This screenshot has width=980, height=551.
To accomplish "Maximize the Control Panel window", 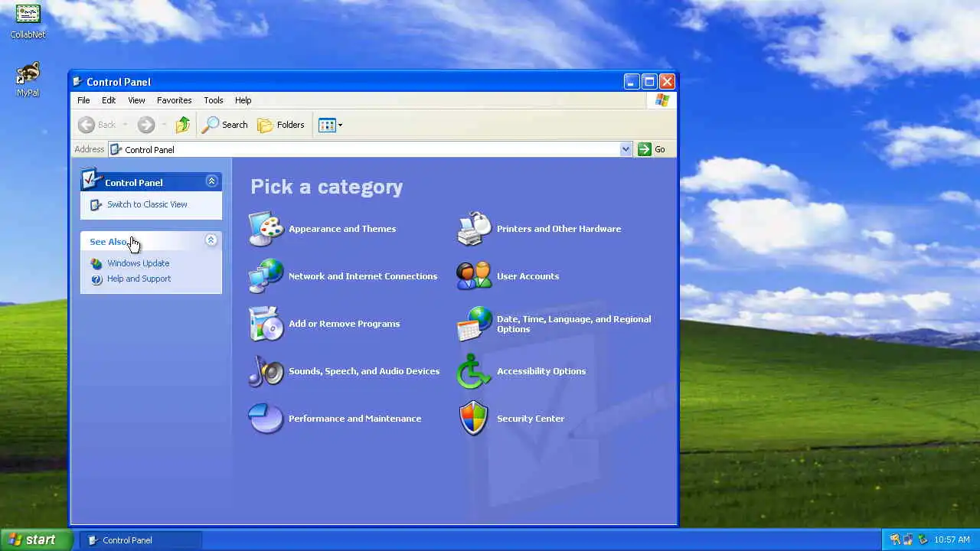I will (x=649, y=82).
